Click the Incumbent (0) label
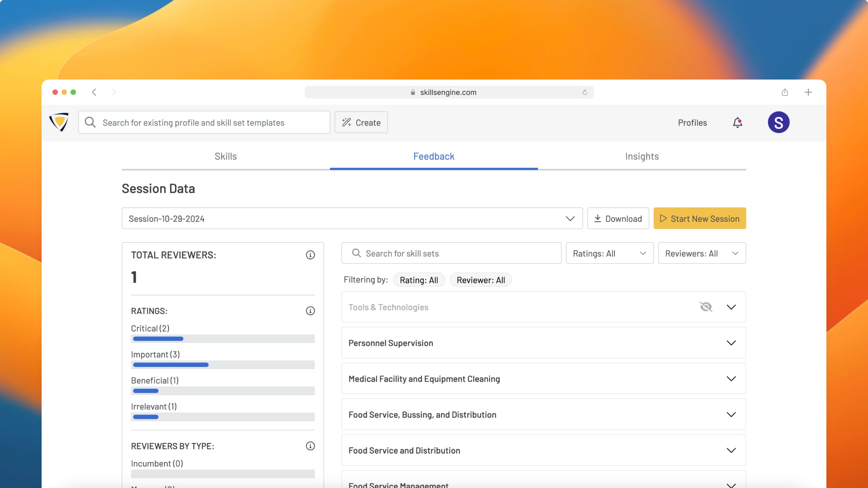868x488 pixels. 157,464
